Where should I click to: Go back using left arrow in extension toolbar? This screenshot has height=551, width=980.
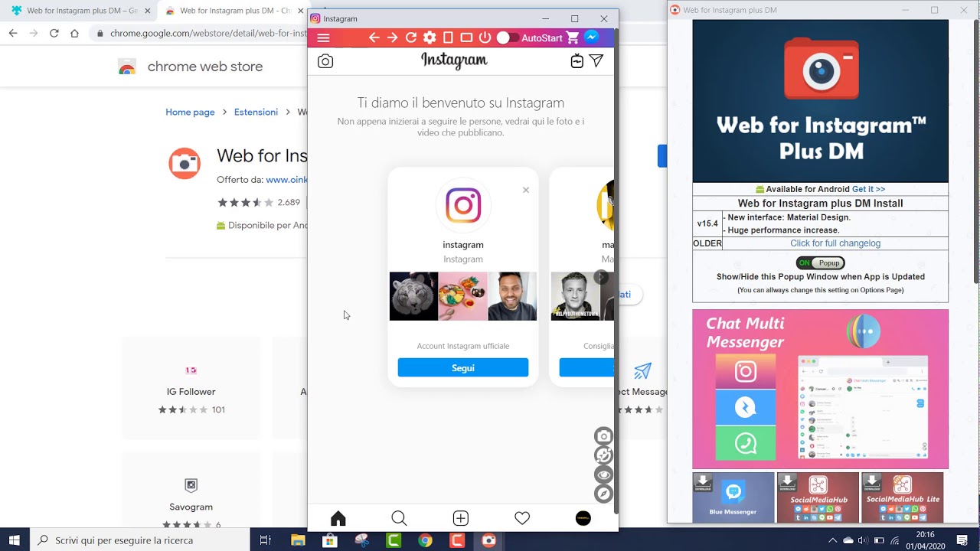374,38
